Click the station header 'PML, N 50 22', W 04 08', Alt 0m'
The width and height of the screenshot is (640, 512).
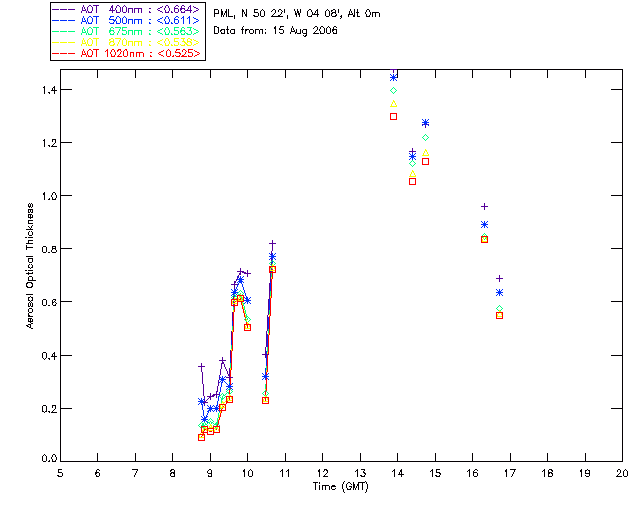click(x=297, y=14)
